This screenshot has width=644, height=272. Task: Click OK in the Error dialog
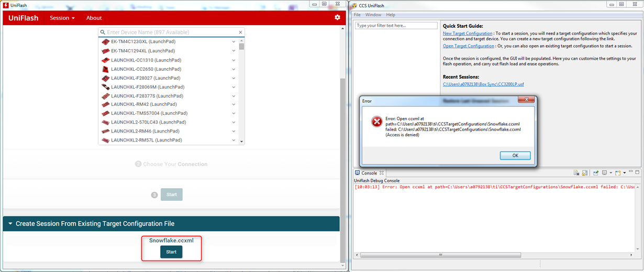click(x=515, y=156)
